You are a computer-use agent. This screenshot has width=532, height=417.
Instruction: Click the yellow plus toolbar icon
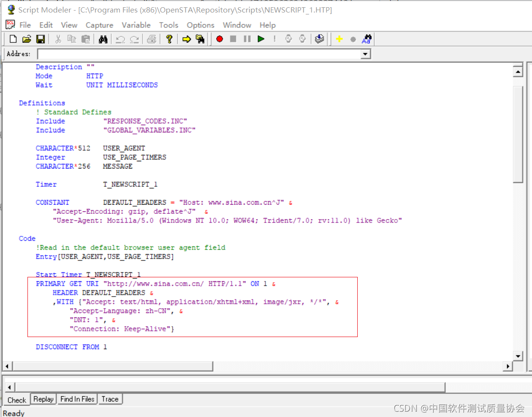(339, 39)
